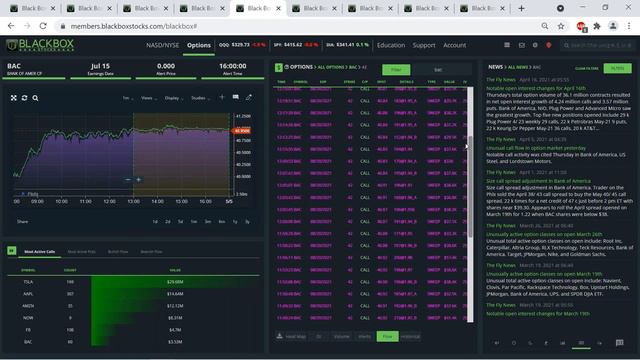Select the Bearish Flow tab
Viewport: 640px width, 360px height.
click(x=151, y=252)
